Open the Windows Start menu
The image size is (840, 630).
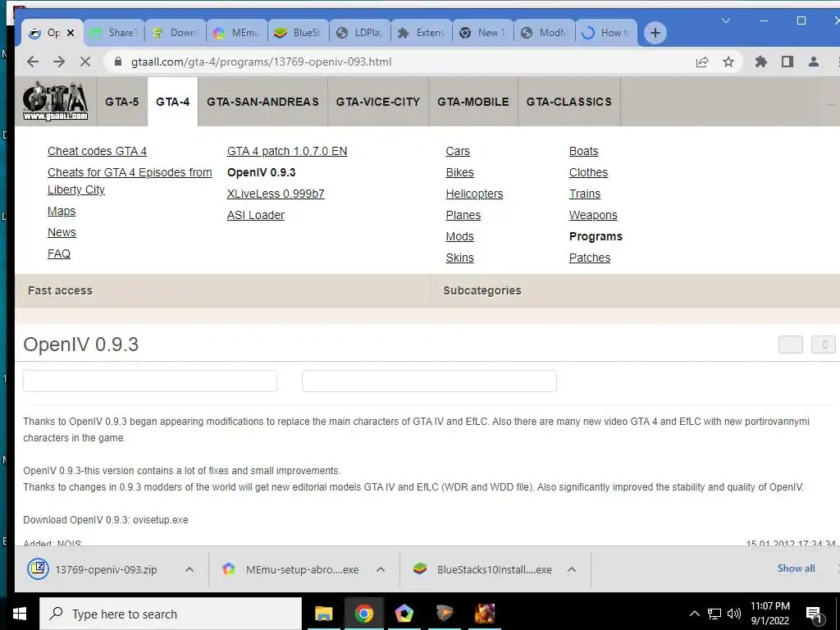[20, 614]
